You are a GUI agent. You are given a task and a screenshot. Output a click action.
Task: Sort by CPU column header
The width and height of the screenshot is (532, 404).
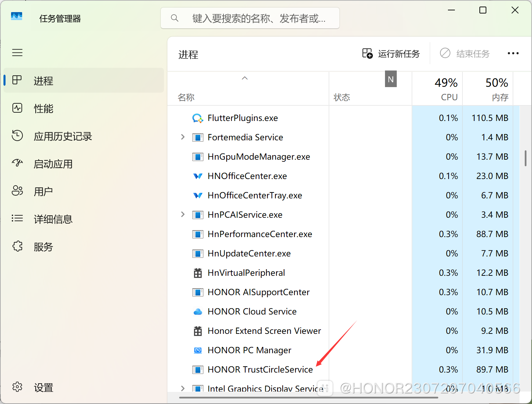pos(438,88)
